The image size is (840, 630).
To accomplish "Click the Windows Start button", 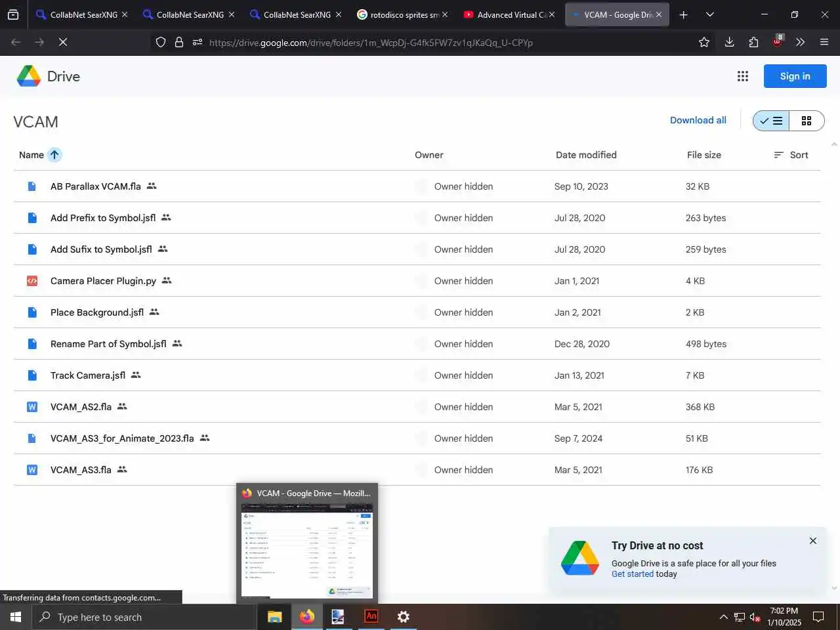I will pyautogui.click(x=16, y=617).
